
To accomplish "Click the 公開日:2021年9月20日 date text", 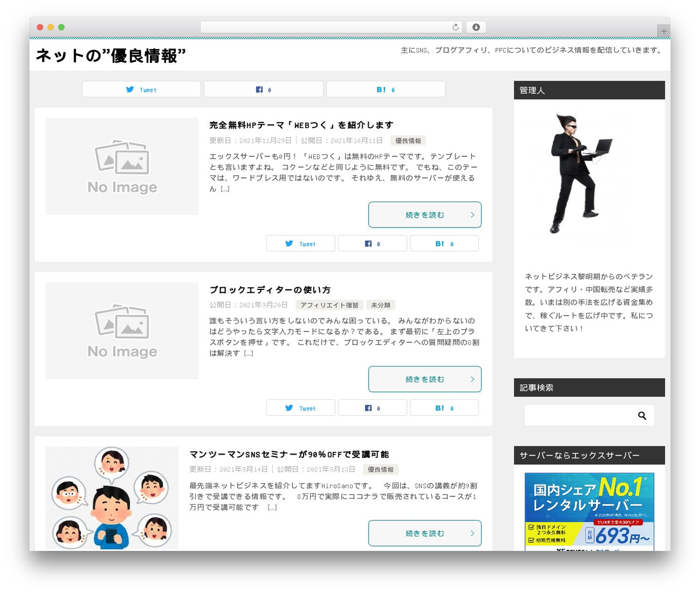I will click(249, 305).
